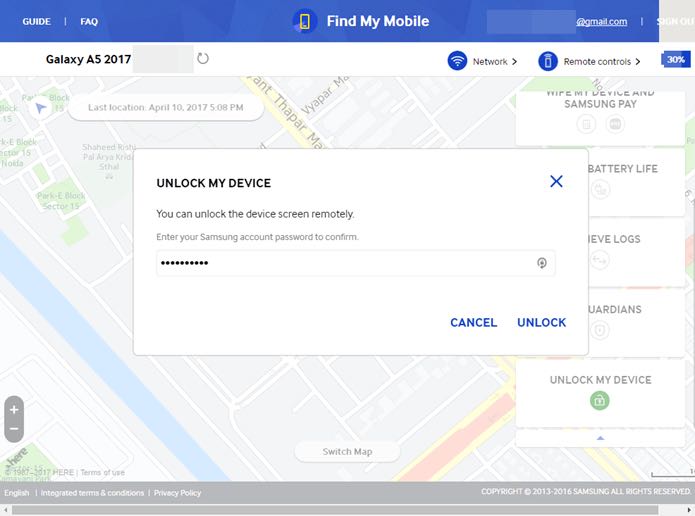This screenshot has height=516, width=695.
Task: Open the FAQ menu item
Action: pyautogui.click(x=89, y=21)
